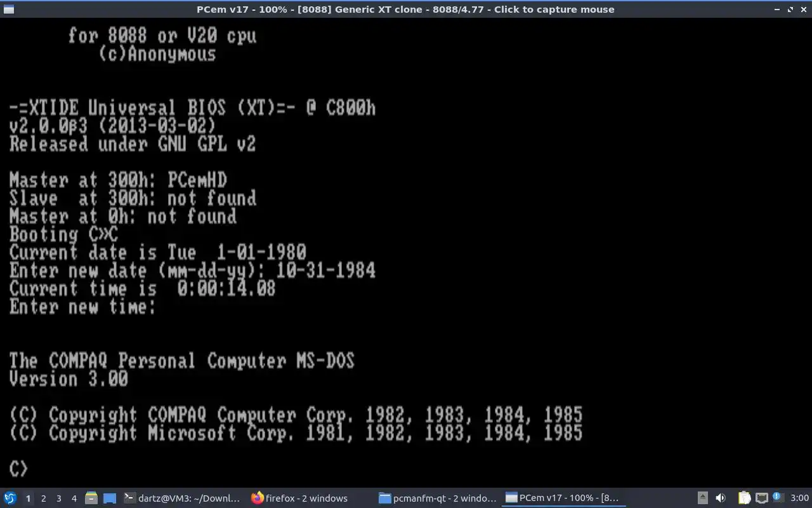Click the 'Enter new date' line
Image resolution: width=812 pixels, height=508 pixels.
click(192, 271)
